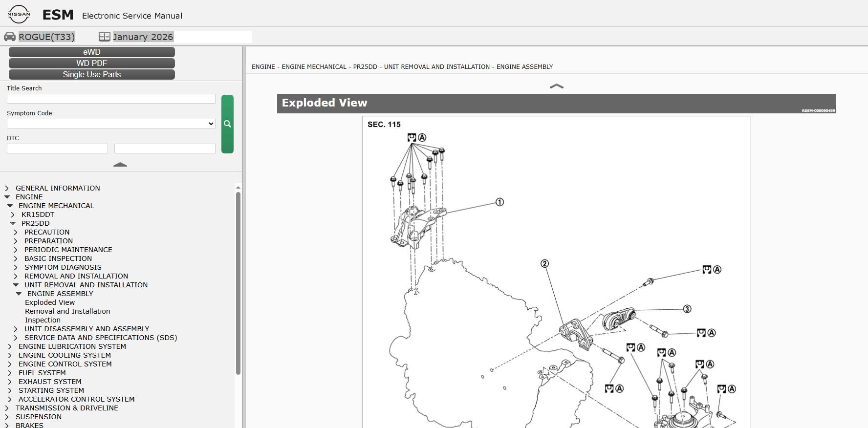Click the Title Search input field

[x=111, y=99]
